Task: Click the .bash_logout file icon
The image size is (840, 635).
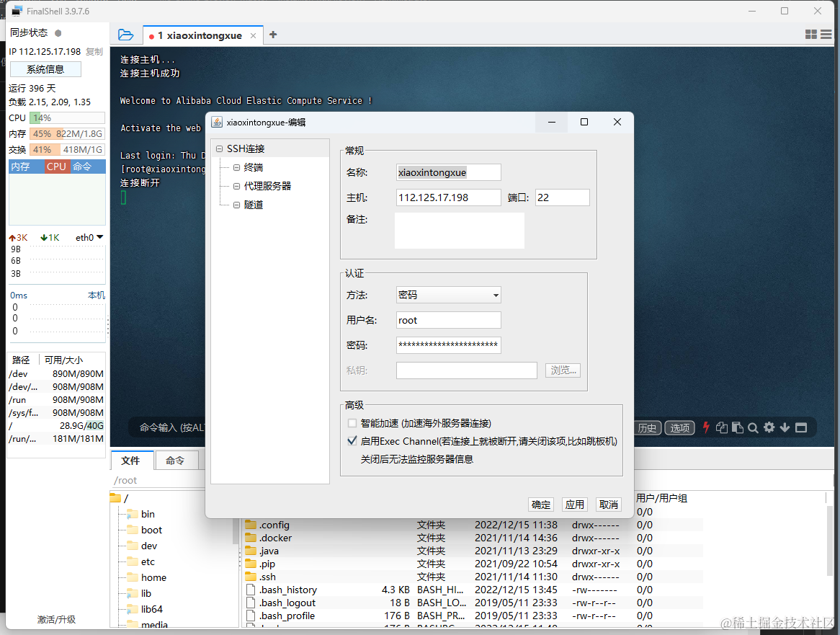Action: (250, 603)
